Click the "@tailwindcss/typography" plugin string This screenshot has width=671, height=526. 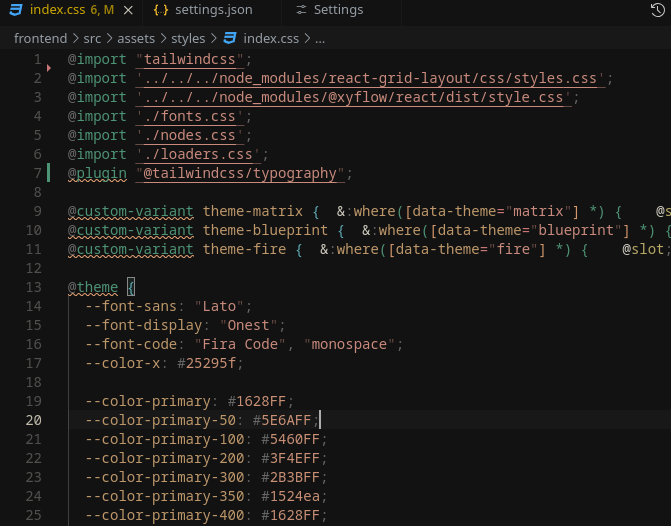[240, 173]
